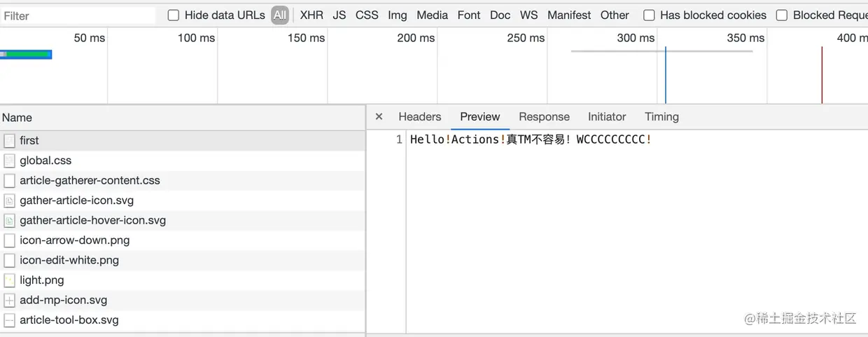The image size is (868, 337).
Task: Click line number 1 in preview
Action: coord(399,139)
